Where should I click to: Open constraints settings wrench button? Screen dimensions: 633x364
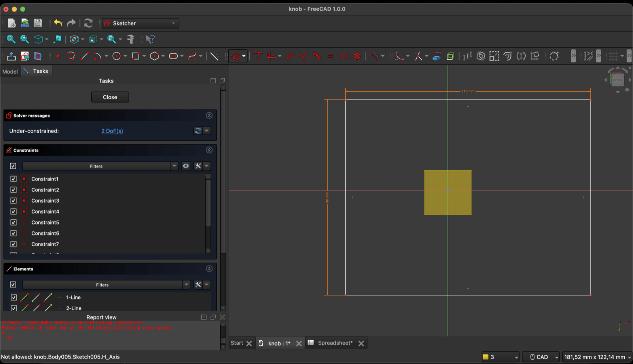(198, 166)
